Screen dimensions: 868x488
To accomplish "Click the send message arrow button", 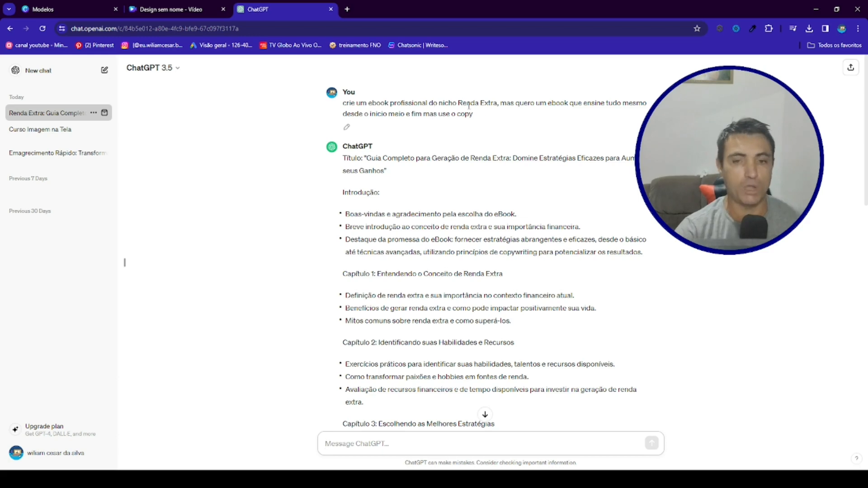I will point(651,443).
